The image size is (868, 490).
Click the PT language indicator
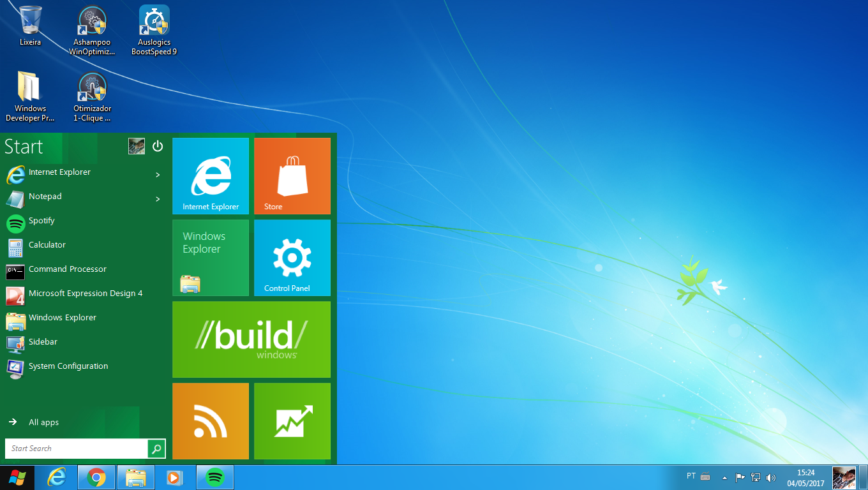(x=691, y=476)
